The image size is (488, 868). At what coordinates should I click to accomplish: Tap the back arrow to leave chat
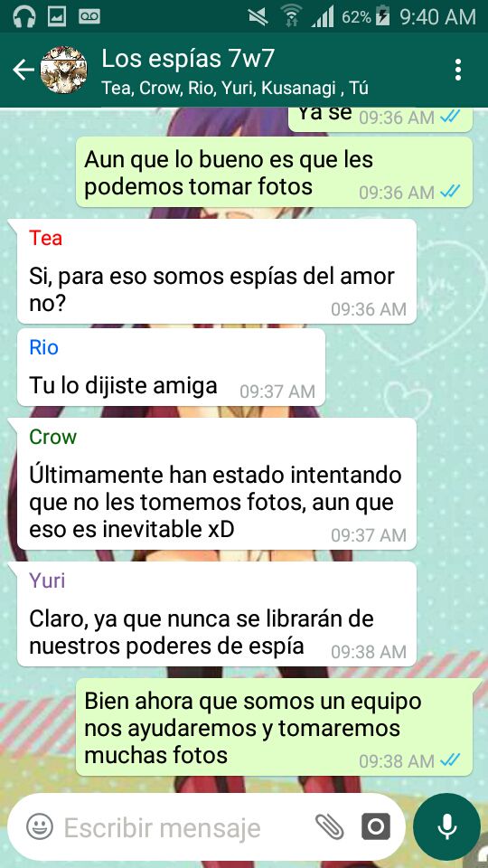point(23,70)
